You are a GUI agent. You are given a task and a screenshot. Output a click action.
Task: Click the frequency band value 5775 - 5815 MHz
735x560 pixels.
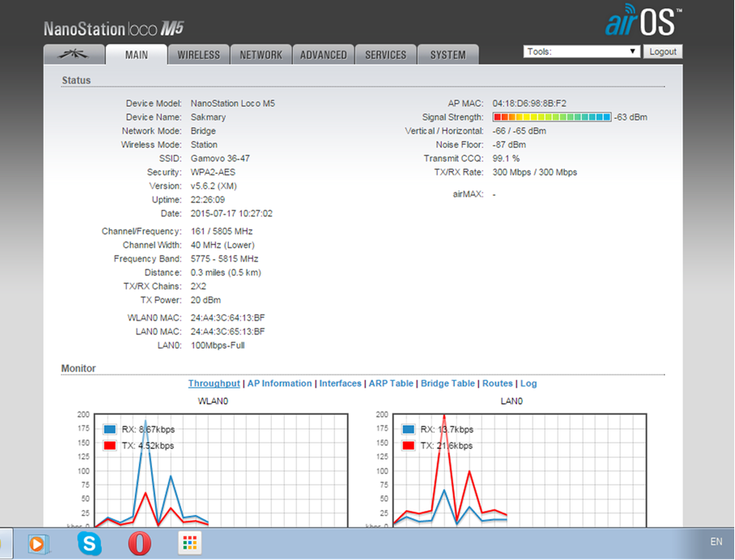[x=224, y=259]
